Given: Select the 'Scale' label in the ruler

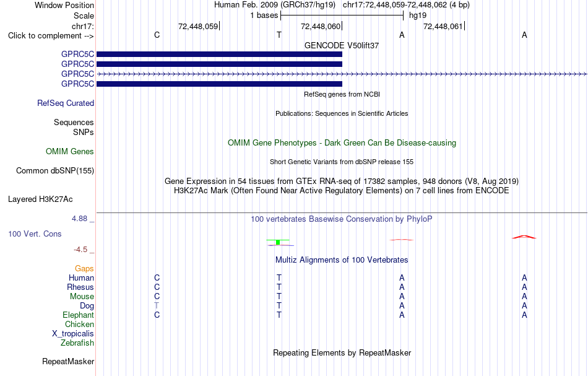Looking at the screenshot, I should pos(84,15).
